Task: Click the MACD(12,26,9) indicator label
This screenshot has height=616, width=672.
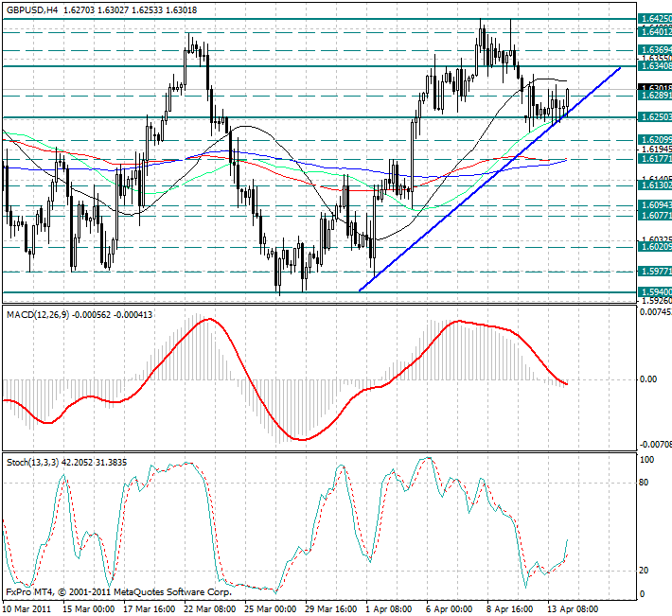Action: point(42,313)
